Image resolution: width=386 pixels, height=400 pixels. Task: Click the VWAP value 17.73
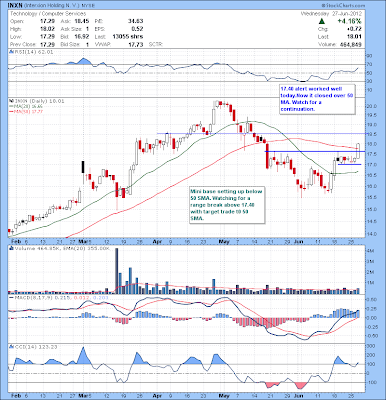pos(136,44)
